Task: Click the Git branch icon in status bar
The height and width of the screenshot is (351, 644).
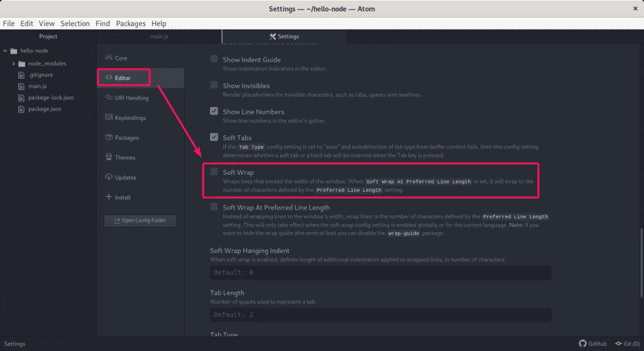Action: [x=619, y=343]
